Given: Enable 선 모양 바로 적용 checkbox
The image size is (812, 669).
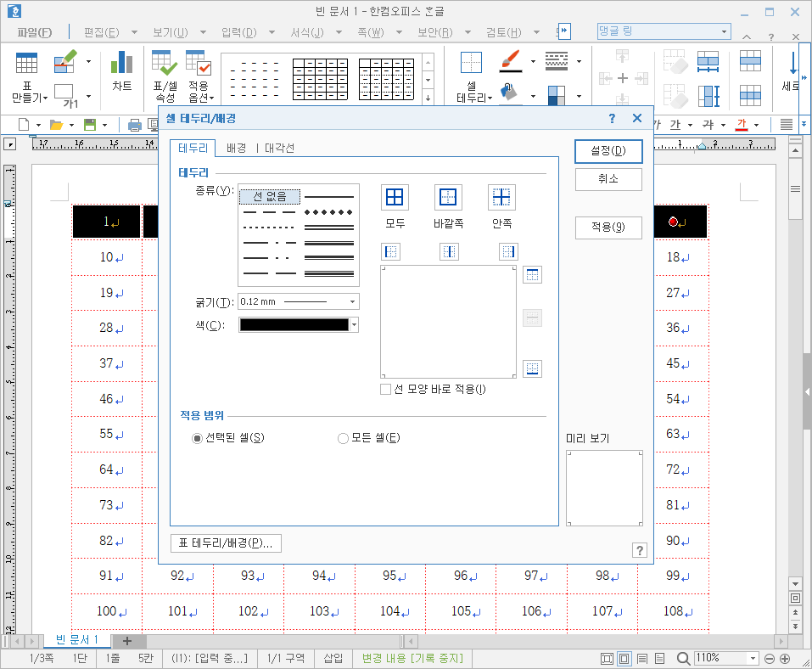Looking at the screenshot, I should pos(385,389).
